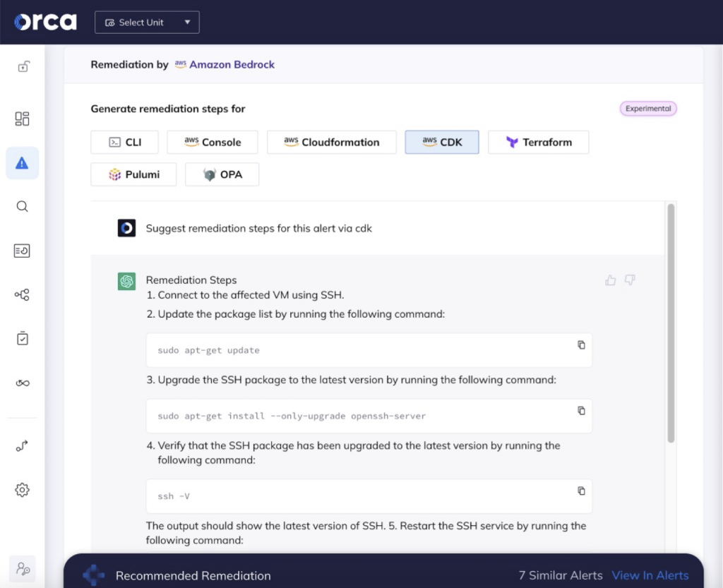The image size is (723, 588).
Task: Open the dashboard grid icon in the sidebar
Action: point(22,119)
